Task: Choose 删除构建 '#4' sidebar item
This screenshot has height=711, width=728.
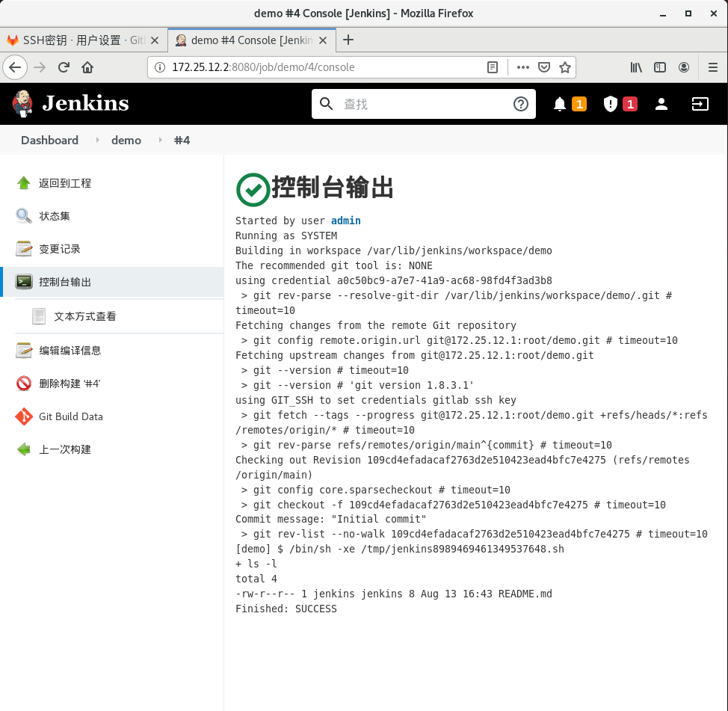Action: [70, 384]
